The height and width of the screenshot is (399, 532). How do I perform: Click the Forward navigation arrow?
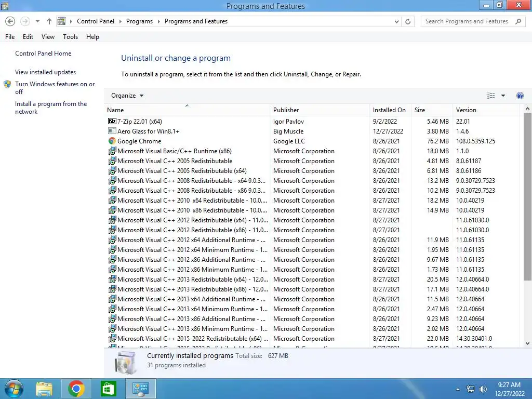tap(25, 21)
